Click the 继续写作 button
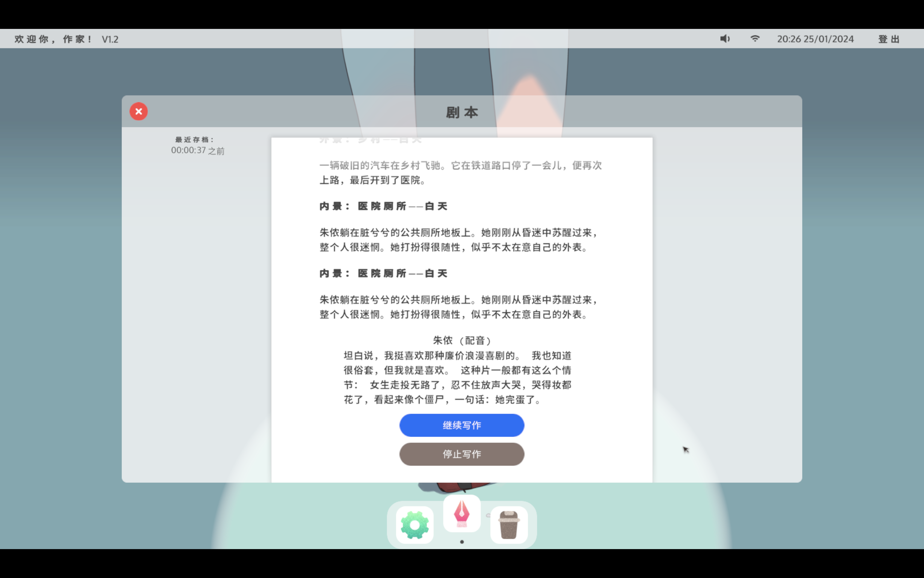 [x=462, y=425]
